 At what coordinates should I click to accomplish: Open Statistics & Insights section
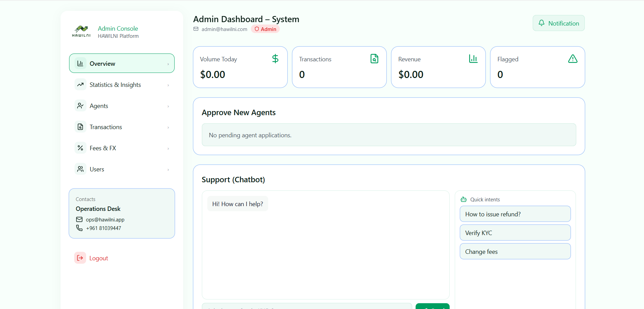pyautogui.click(x=115, y=85)
